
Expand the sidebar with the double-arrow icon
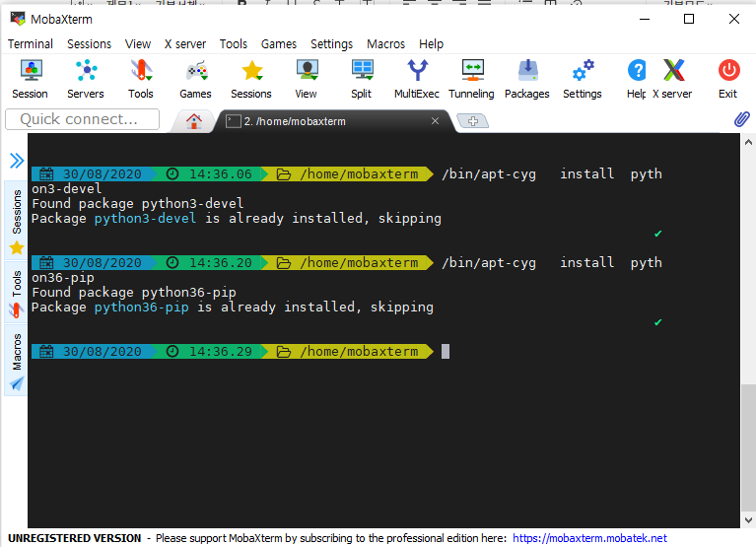coord(17,160)
